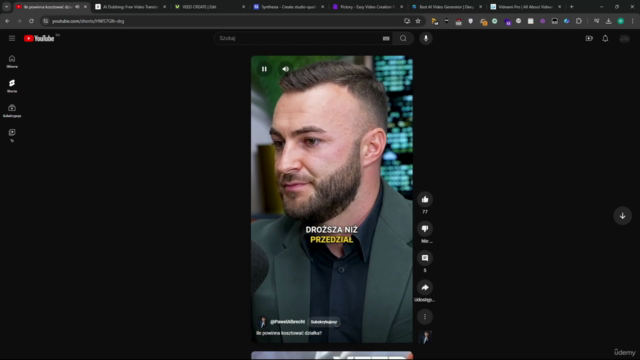Image resolution: width=640 pixels, height=360 pixels.
Task: Start voice search with microphone
Action: (x=426, y=38)
